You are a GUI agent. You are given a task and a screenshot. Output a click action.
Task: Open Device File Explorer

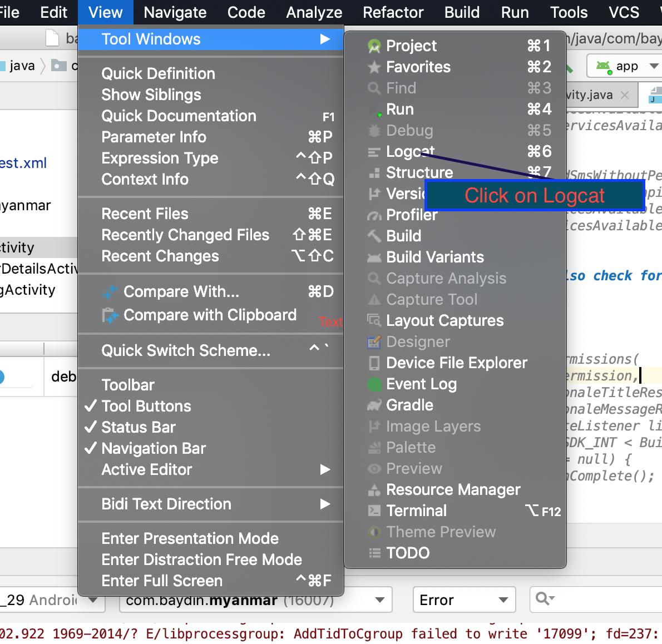click(x=456, y=363)
